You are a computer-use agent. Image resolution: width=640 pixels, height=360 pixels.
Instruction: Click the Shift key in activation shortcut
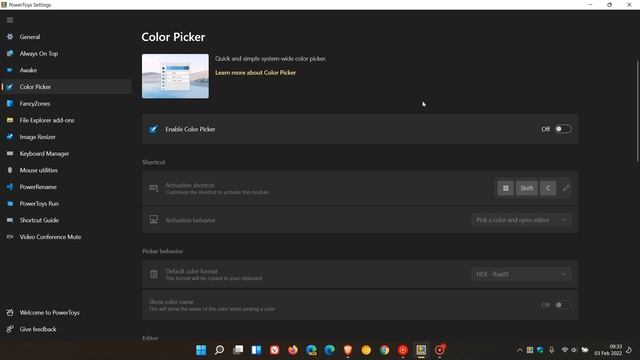pos(527,188)
